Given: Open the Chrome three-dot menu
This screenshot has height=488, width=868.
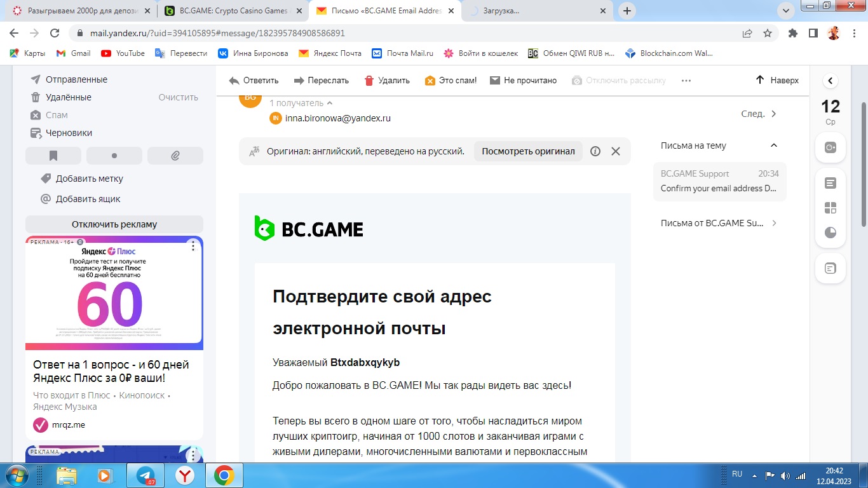Looking at the screenshot, I should pyautogui.click(x=854, y=33).
